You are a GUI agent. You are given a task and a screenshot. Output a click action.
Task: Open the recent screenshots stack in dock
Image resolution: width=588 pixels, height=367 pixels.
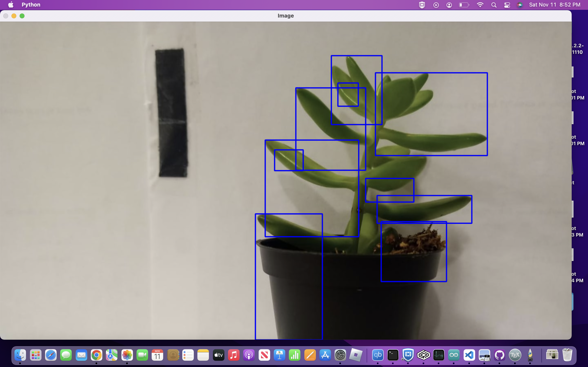pos(552,355)
